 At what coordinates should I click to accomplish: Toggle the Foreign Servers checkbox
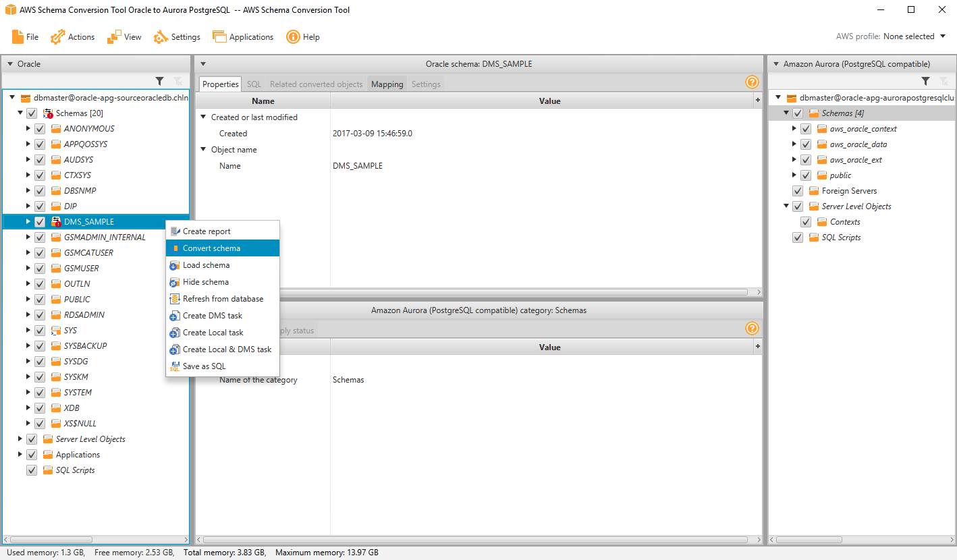pyautogui.click(x=798, y=191)
